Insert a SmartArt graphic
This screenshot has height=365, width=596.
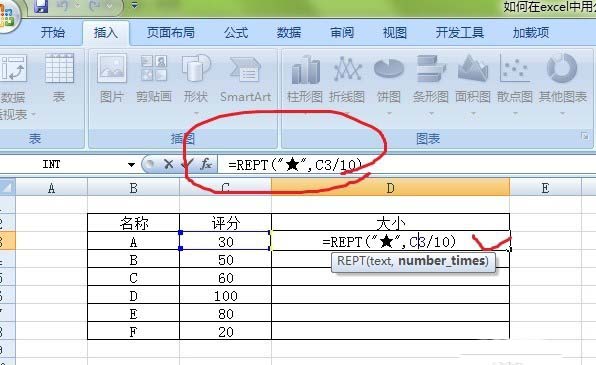click(246, 79)
